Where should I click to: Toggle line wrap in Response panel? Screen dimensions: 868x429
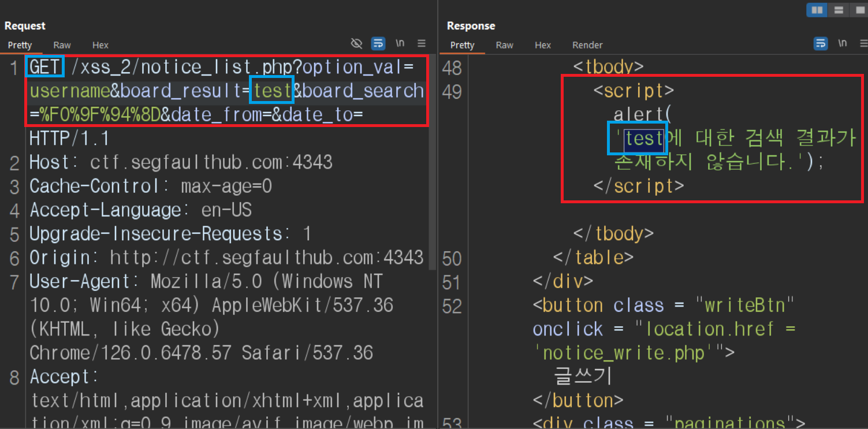pyautogui.click(x=821, y=43)
